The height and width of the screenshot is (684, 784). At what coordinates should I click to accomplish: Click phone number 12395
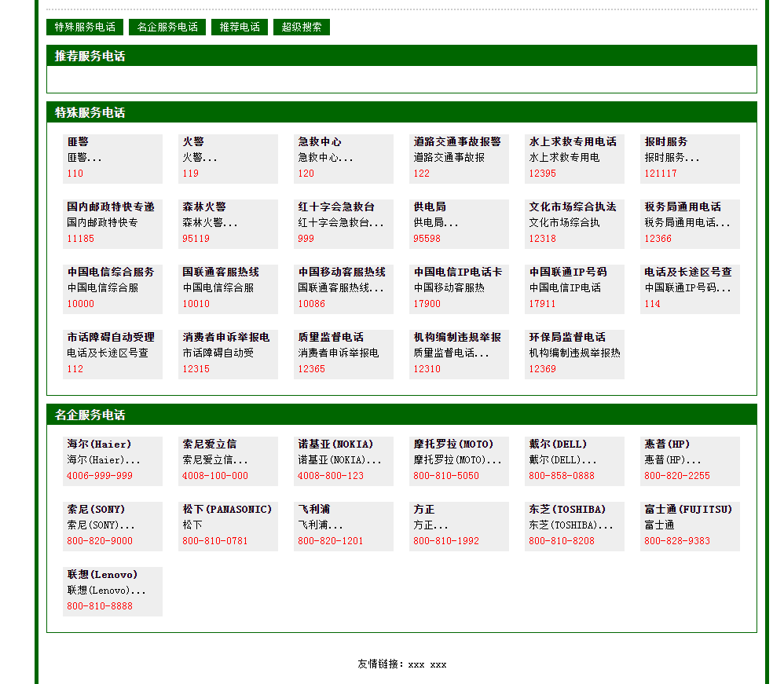coord(543,174)
